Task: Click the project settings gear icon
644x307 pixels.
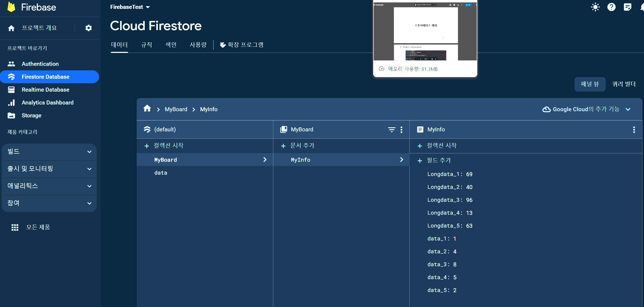Action: point(88,28)
